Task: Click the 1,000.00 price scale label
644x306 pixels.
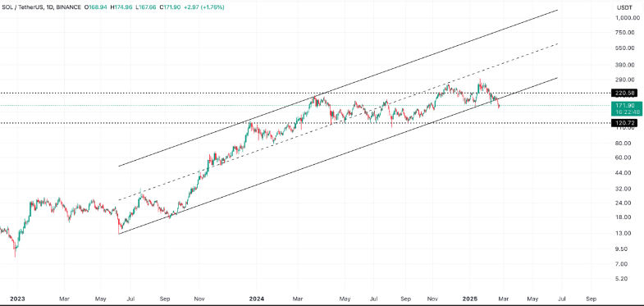Action: pos(627,18)
